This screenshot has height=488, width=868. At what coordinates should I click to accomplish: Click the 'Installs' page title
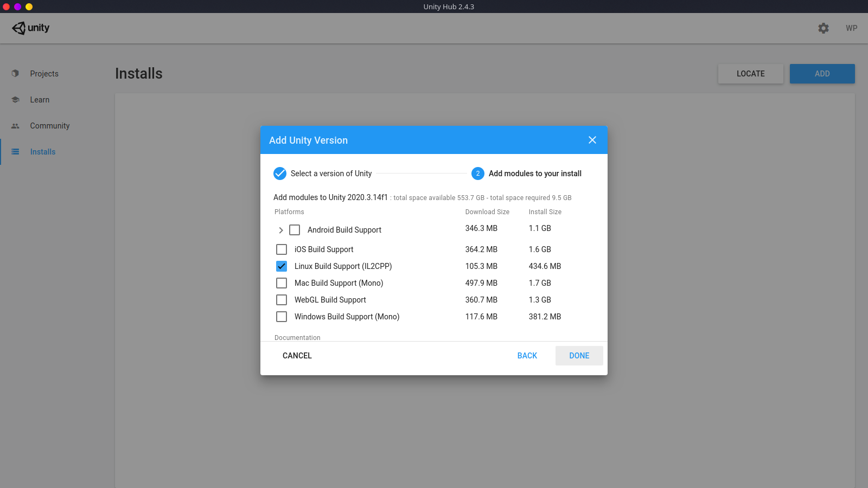tap(139, 74)
